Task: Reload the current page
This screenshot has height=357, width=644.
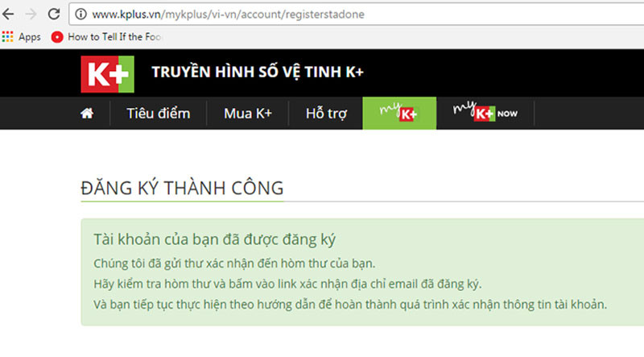Action: [54, 14]
